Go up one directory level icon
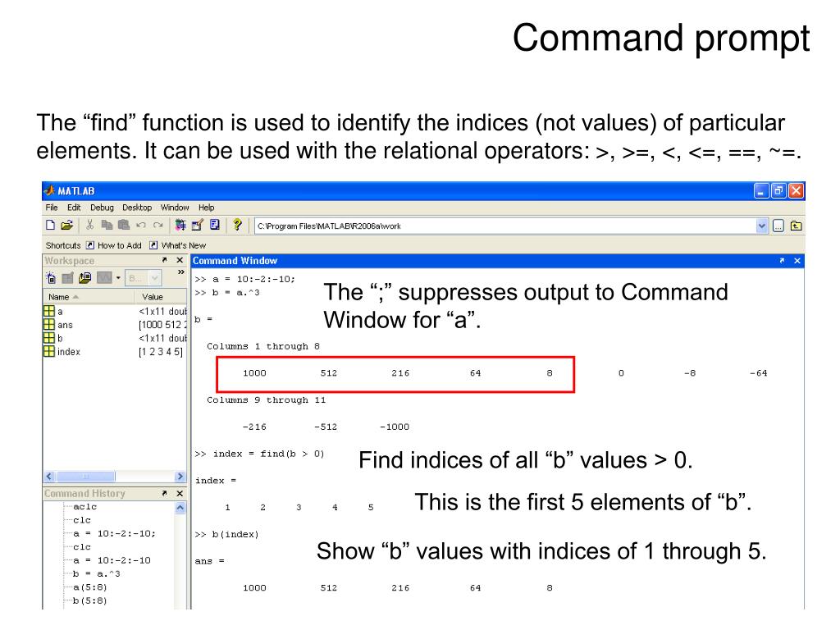This screenshot has width=840, height=630. [796, 226]
